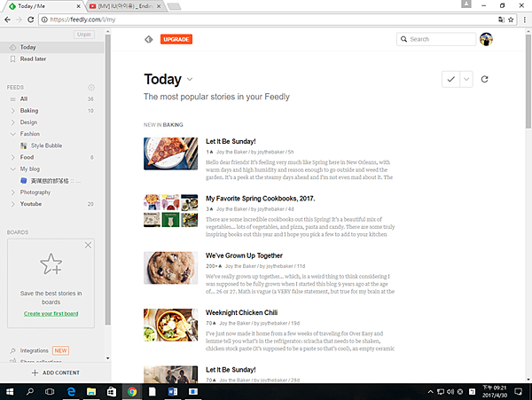Image resolution: width=532 pixels, height=400 pixels.
Task: Expand the Food category chevron
Action: click(x=13, y=157)
